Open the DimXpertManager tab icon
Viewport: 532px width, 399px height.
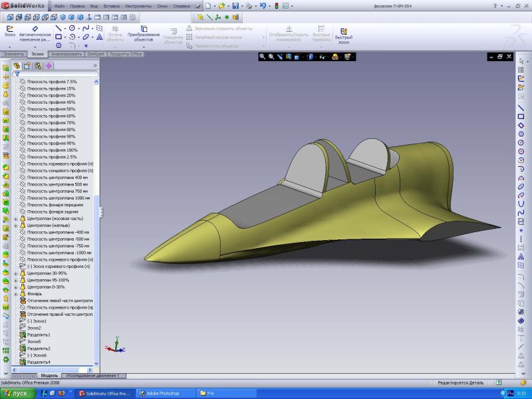click(49, 65)
